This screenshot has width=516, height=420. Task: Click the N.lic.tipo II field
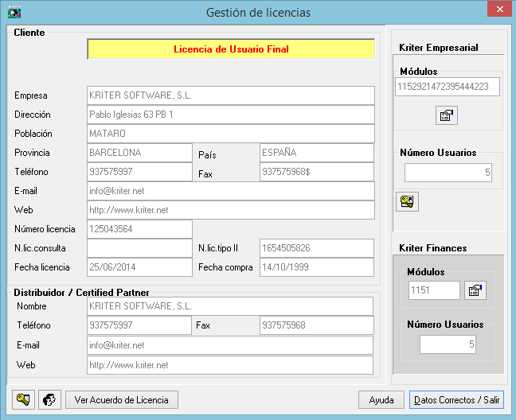click(317, 248)
